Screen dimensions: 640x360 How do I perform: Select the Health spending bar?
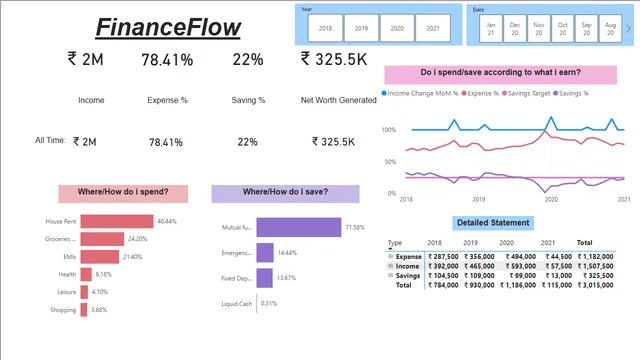pos(86,274)
